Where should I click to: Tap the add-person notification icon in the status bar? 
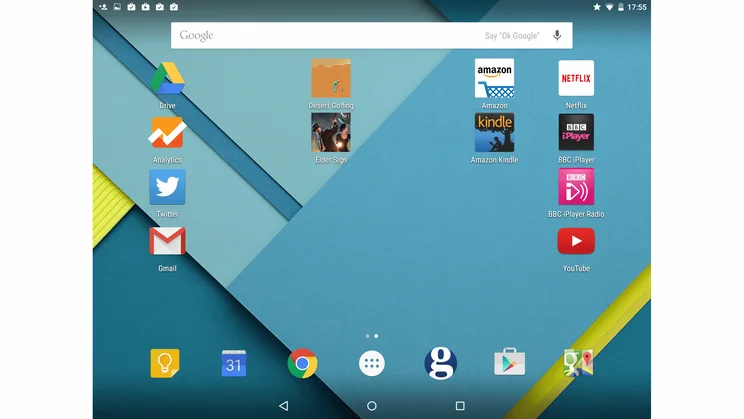(103, 7)
